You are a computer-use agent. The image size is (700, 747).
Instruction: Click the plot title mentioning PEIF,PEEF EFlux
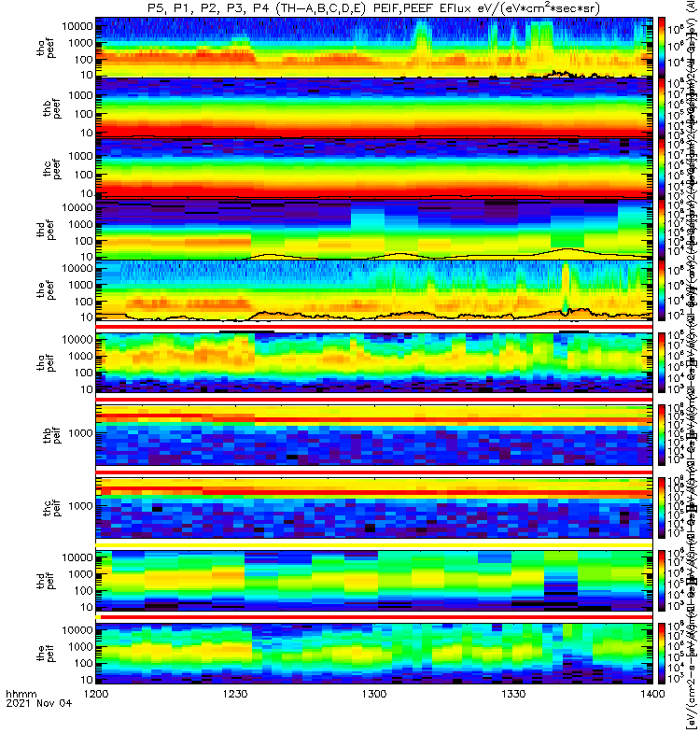coord(373,8)
